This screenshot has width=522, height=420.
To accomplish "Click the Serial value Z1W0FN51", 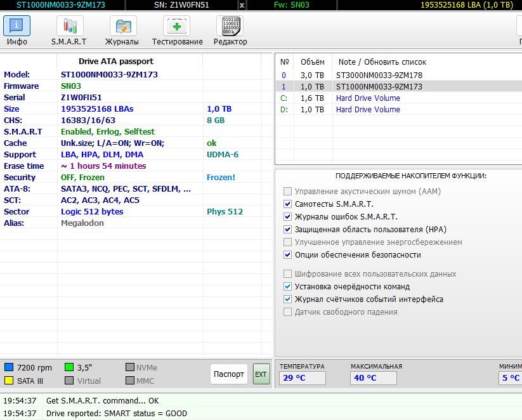I will [81, 97].
